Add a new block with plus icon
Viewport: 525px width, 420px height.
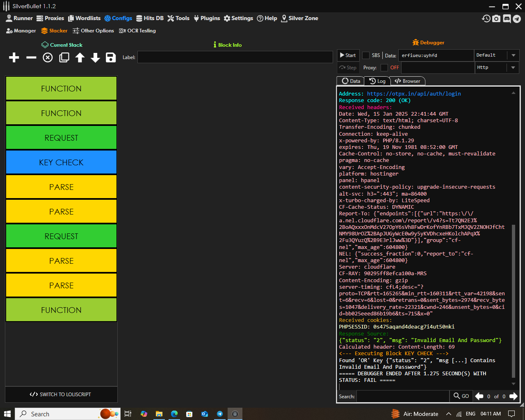14,57
